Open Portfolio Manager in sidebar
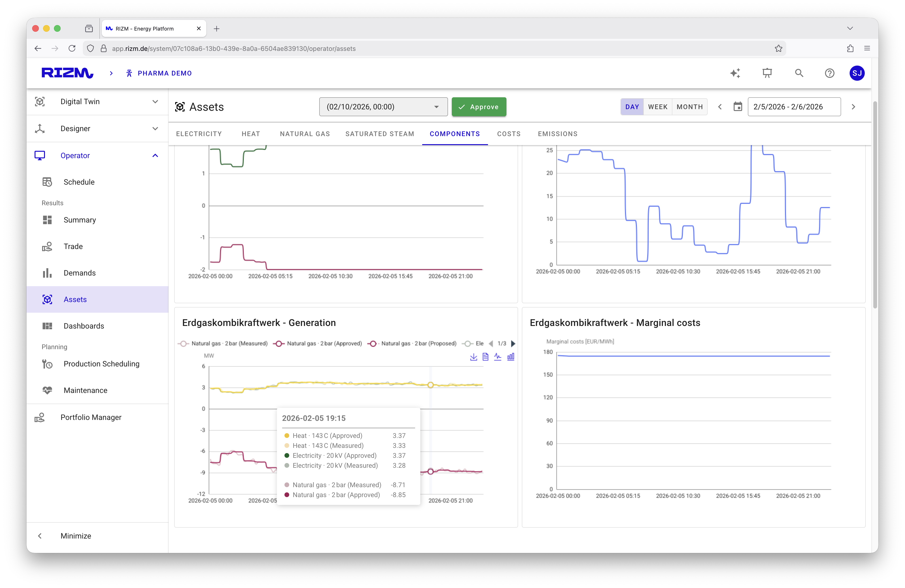Image resolution: width=905 pixels, height=588 pixels. point(97,418)
